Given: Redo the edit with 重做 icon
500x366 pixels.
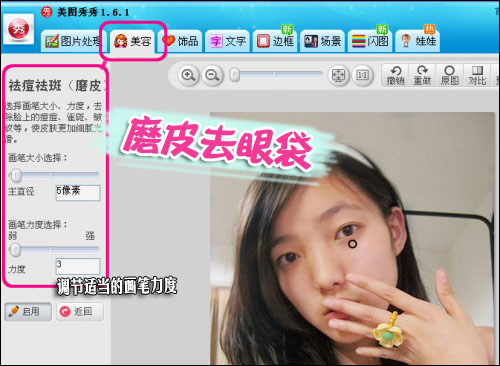Looking at the screenshot, I should [422, 75].
